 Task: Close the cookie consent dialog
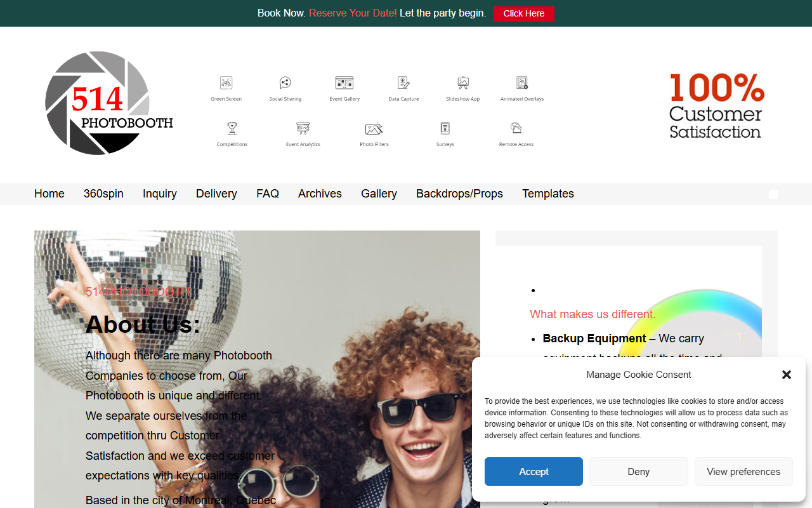[x=787, y=375]
